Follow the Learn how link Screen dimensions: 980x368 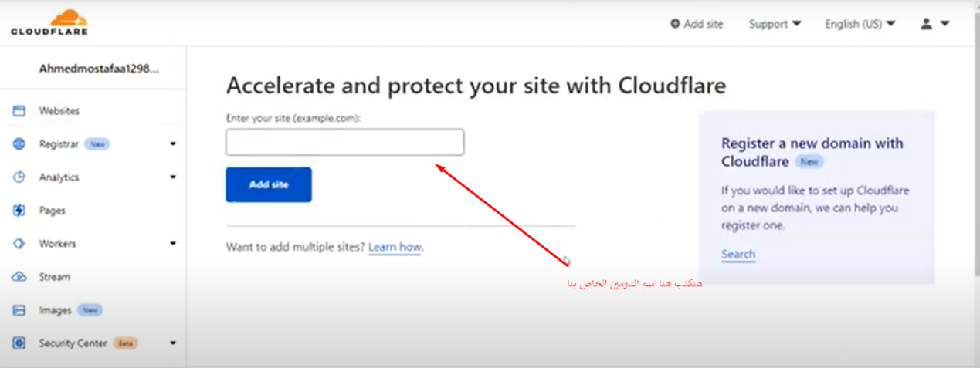click(x=395, y=248)
